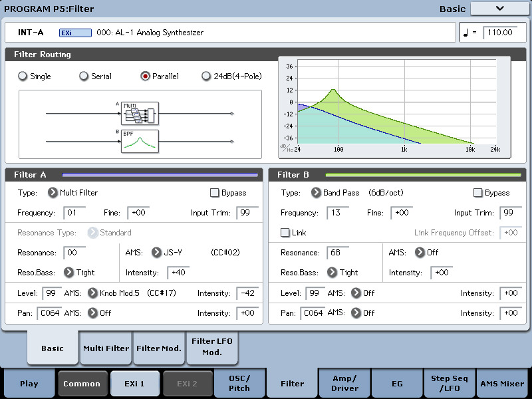Open Filter B Level AMS popup arrow

pos(356,293)
